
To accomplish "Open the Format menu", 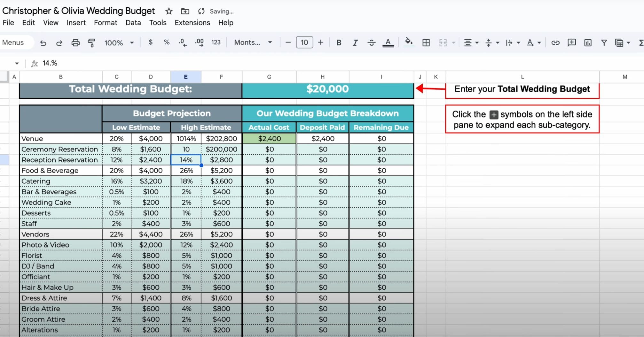I will pos(106,23).
